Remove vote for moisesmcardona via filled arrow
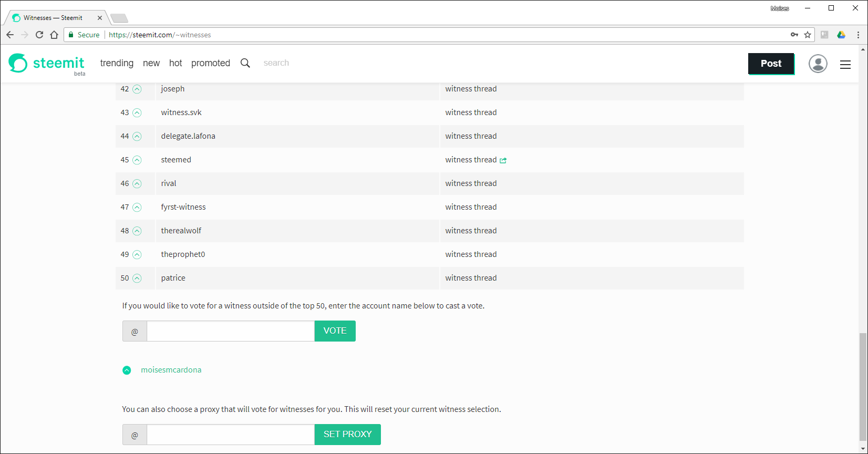868x454 pixels. point(127,370)
